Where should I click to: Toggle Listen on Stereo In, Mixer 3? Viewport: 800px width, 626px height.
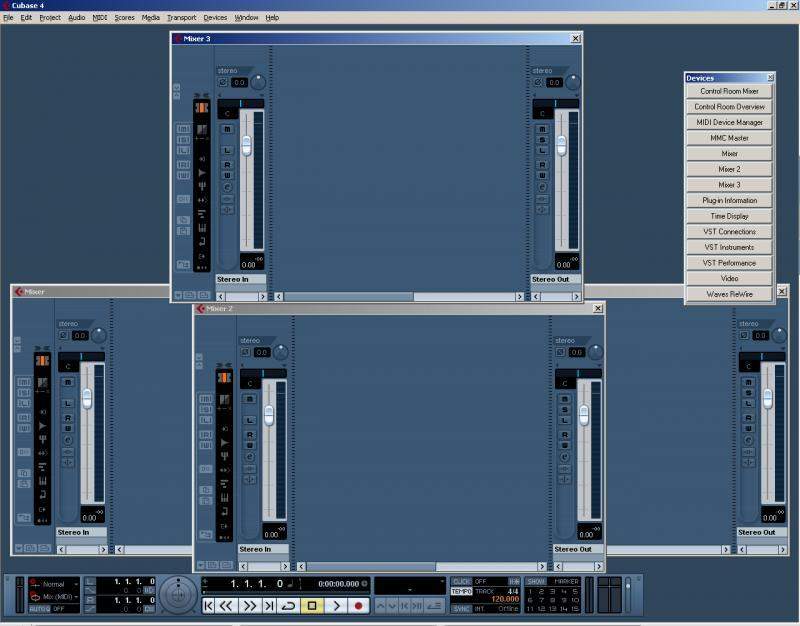[x=228, y=151]
